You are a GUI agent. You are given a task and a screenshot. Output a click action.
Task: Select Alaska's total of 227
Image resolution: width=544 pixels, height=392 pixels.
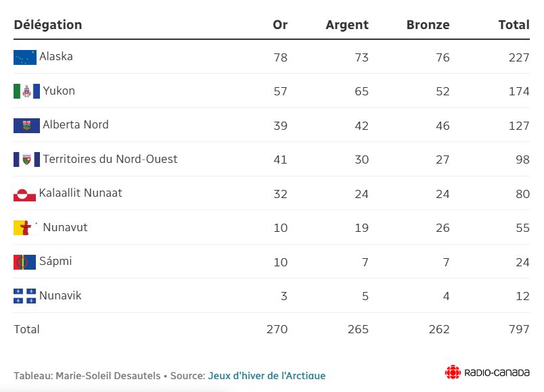[x=519, y=57]
